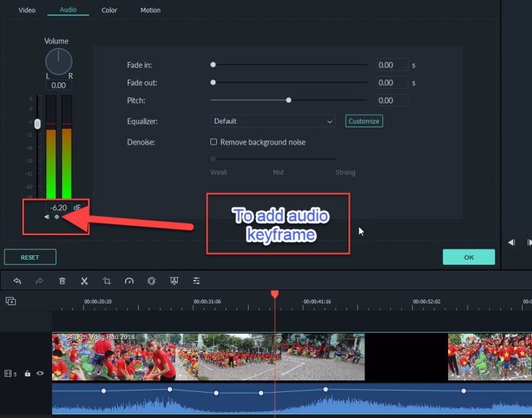Click the green screen person icon

[x=174, y=281]
